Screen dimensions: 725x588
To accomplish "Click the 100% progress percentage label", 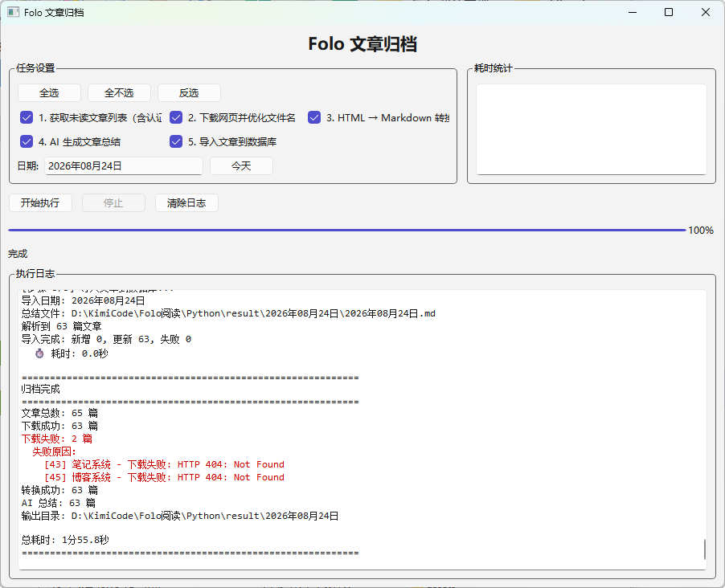I will (x=701, y=231).
